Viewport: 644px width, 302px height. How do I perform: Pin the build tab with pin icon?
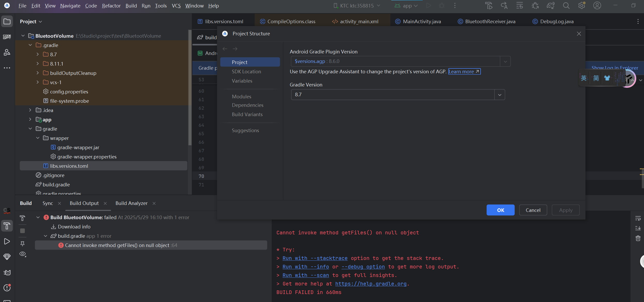22,243
